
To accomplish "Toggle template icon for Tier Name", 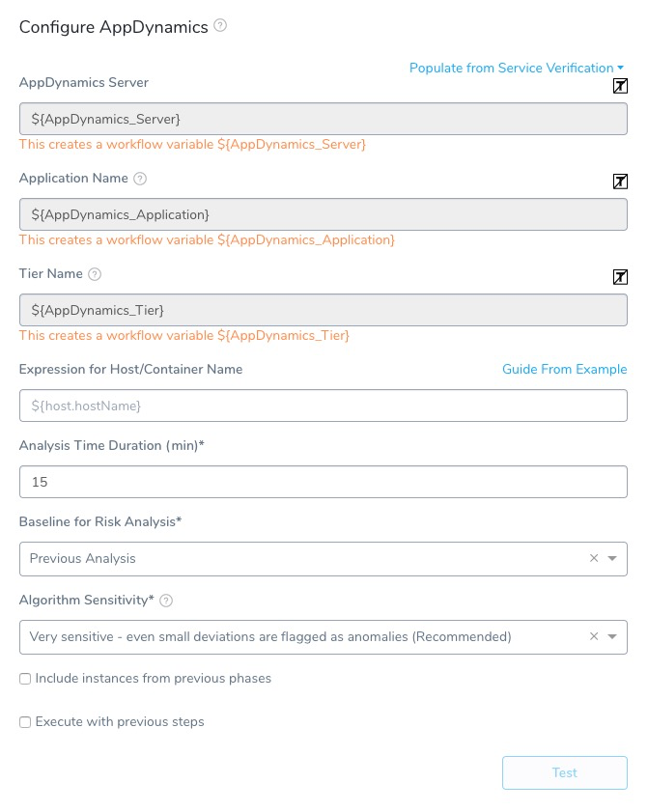I will [x=620, y=277].
